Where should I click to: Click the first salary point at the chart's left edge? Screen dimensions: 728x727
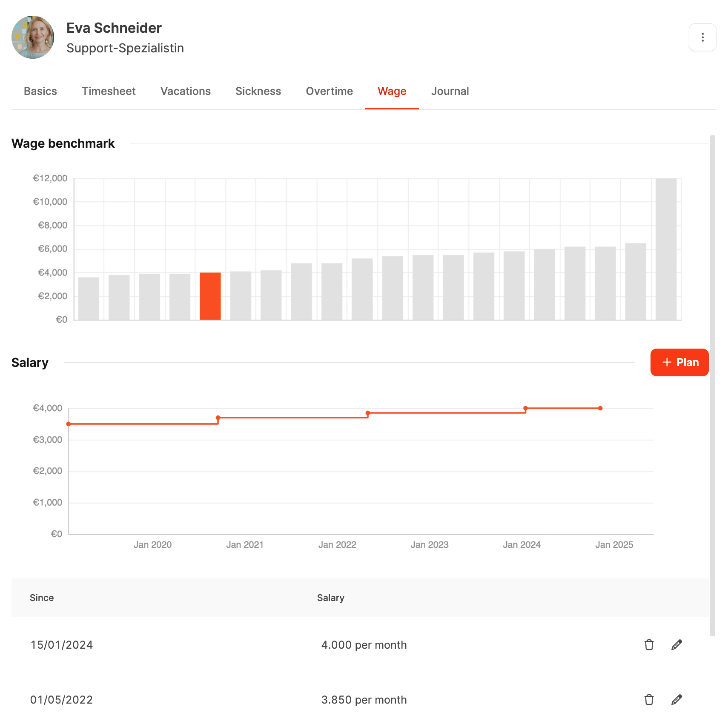[69, 424]
